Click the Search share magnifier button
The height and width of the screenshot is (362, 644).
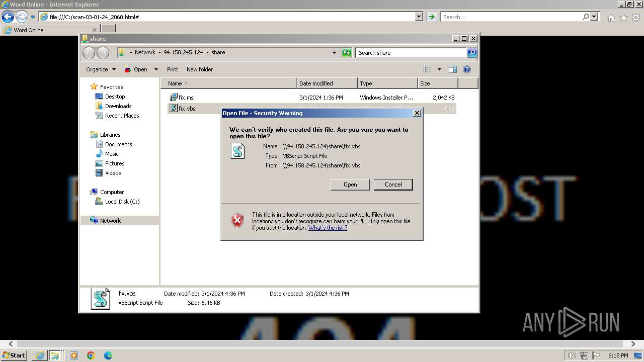472,52
